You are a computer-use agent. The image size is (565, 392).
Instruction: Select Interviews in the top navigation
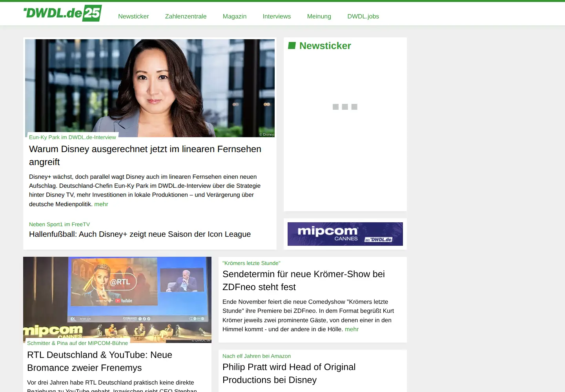tap(277, 16)
